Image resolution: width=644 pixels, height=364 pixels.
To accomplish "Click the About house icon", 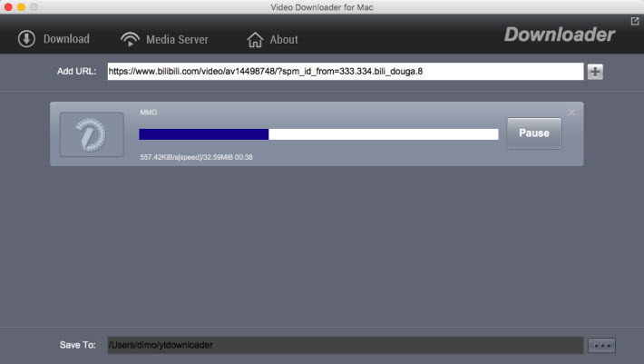I will pos(256,39).
